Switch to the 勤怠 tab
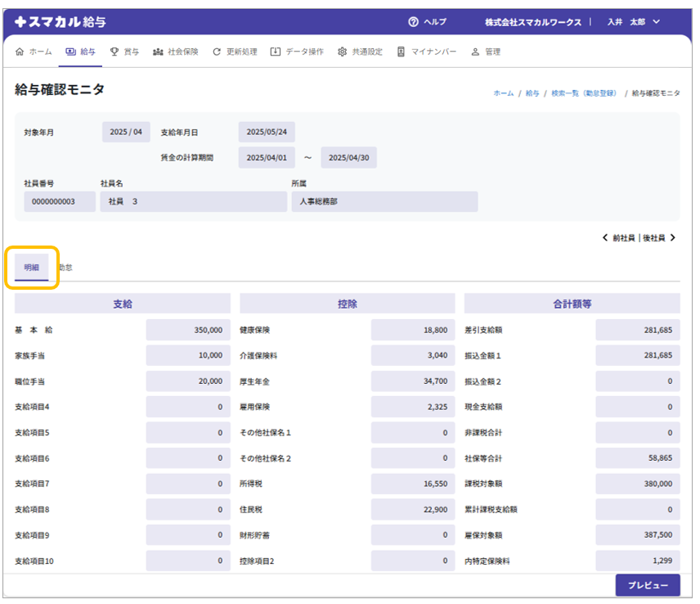This screenshot has width=700, height=604. pyautogui.click(x=65, y=268)
